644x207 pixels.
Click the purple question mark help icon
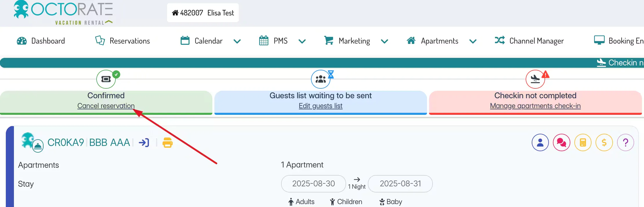(625, 142)
